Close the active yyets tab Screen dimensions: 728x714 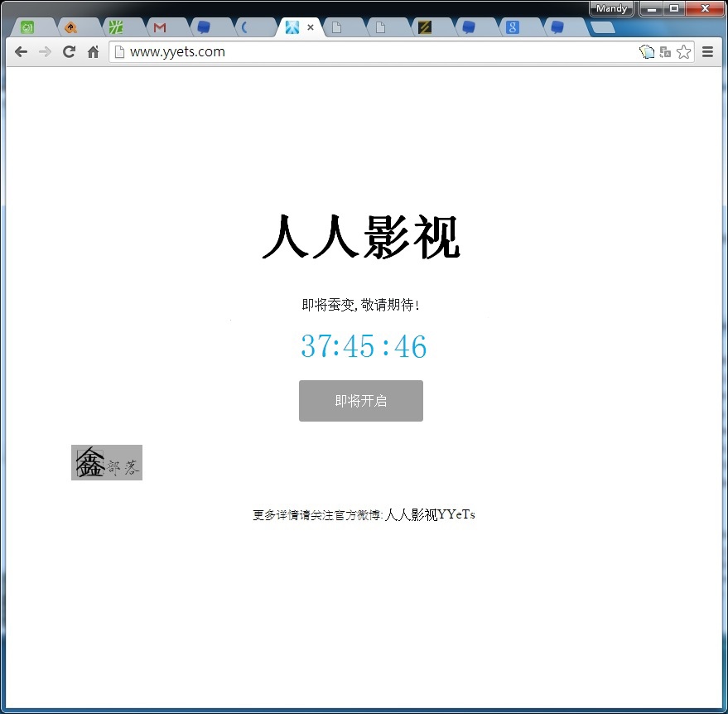pyautogui.click(x=311, y=27)
